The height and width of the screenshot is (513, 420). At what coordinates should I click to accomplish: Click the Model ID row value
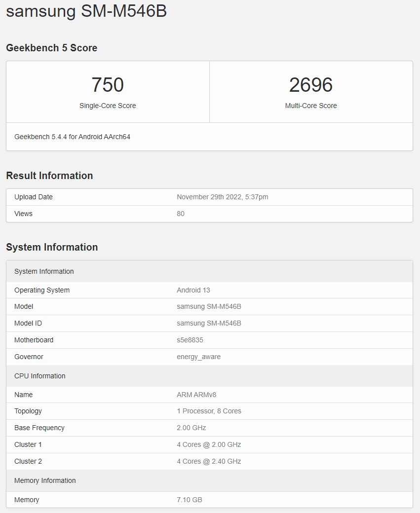[209, 323]
